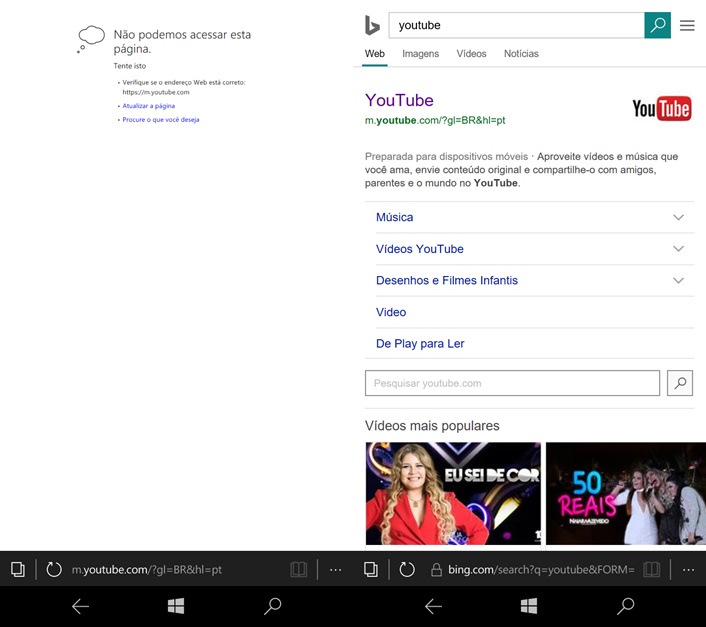The height and width of the screenshot is (627, 706).
Task: Refresh the bing.com search page
Action: click(407, 569)
